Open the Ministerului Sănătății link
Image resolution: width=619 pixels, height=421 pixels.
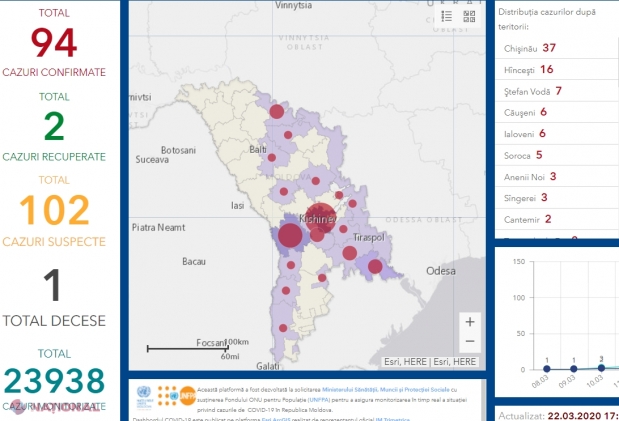(x=386, y=390)
